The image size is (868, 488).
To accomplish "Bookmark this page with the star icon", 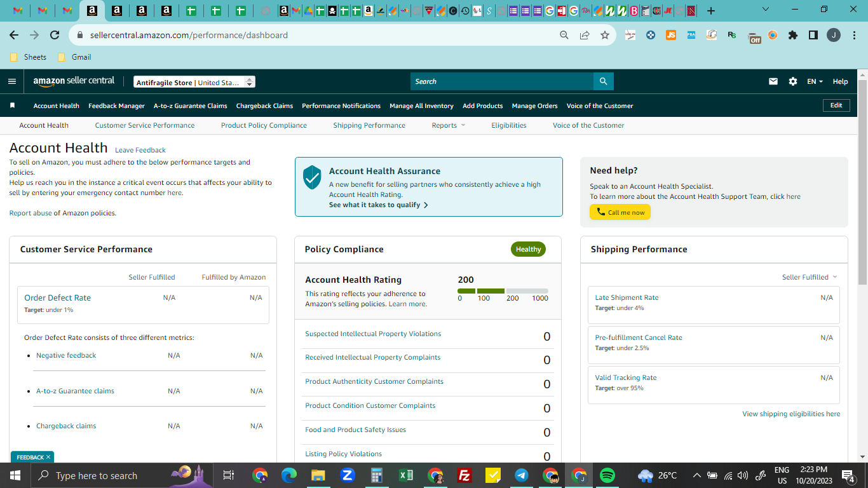I will [605, 36].
